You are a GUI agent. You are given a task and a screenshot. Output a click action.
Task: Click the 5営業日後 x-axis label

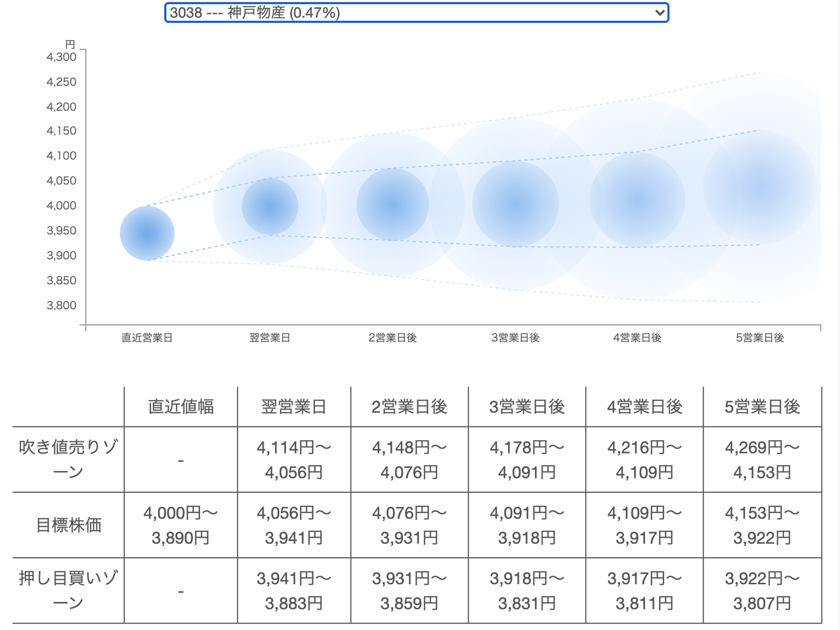pyautogui.click(x=760, y=337)
